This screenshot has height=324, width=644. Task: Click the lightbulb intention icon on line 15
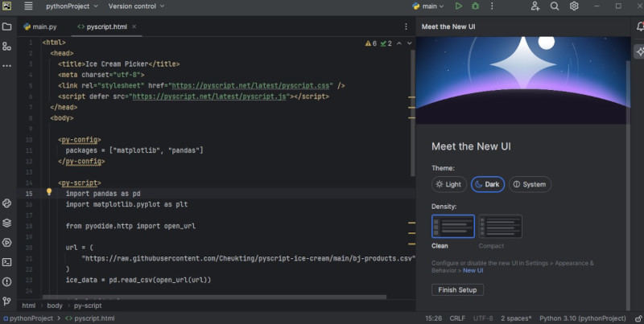(49, 192)
